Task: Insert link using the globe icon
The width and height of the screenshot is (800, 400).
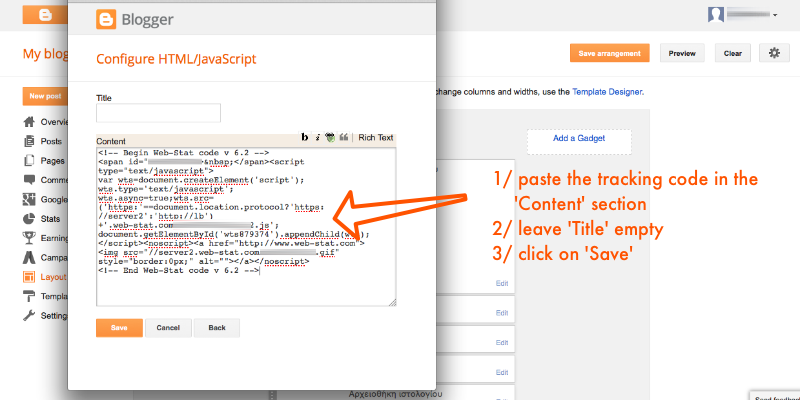Action: click(330, 137)
